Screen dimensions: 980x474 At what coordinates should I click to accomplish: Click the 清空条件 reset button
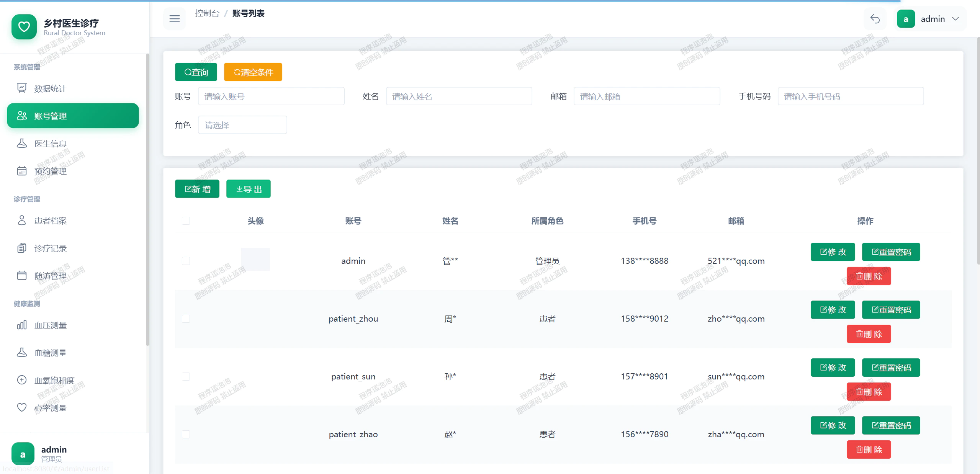[x=253, y=72]
